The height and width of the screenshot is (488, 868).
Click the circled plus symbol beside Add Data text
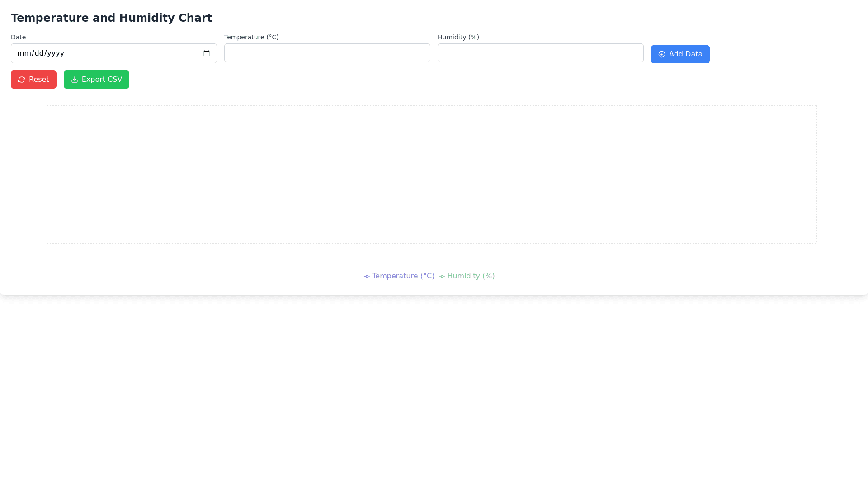[662, 54]
